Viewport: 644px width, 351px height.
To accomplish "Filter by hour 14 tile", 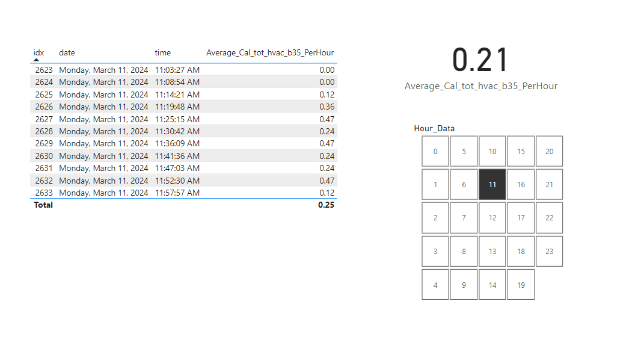I will coord(492,284).
